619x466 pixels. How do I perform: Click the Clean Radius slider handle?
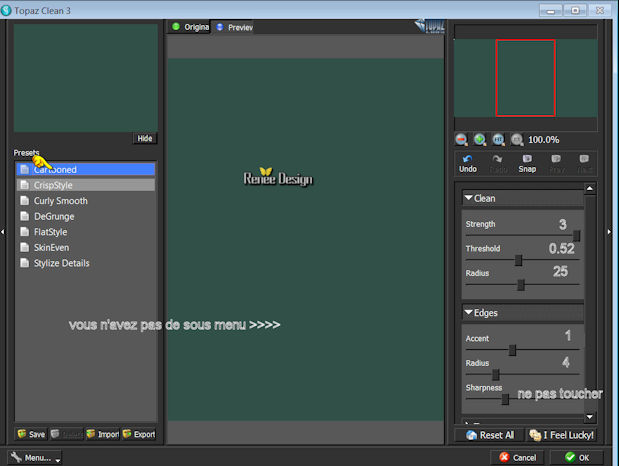tap(521, 284)
